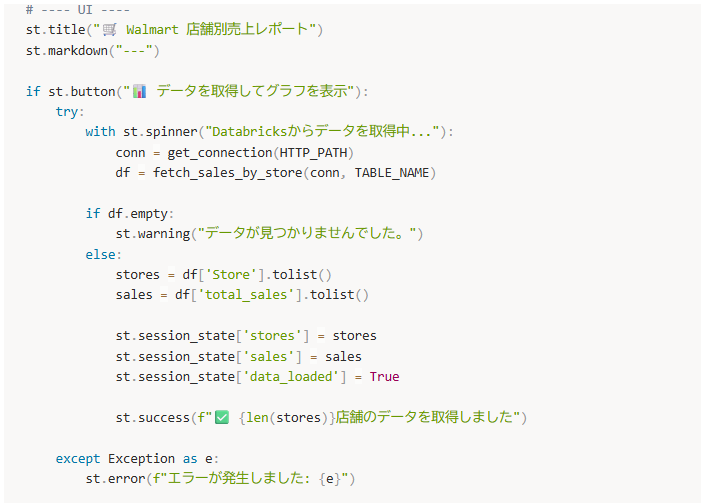Click the 'True' value
Viewport: 701px width, 503px height.
coord(384,376)
